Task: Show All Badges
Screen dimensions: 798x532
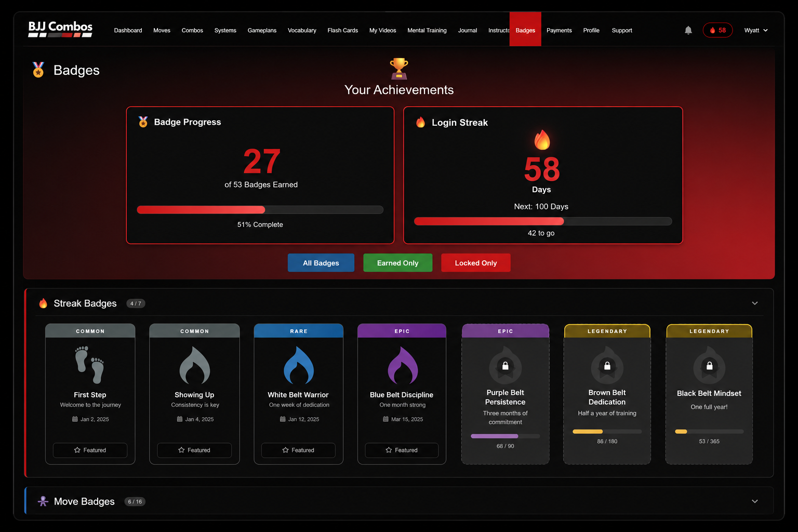Action: 321,263
